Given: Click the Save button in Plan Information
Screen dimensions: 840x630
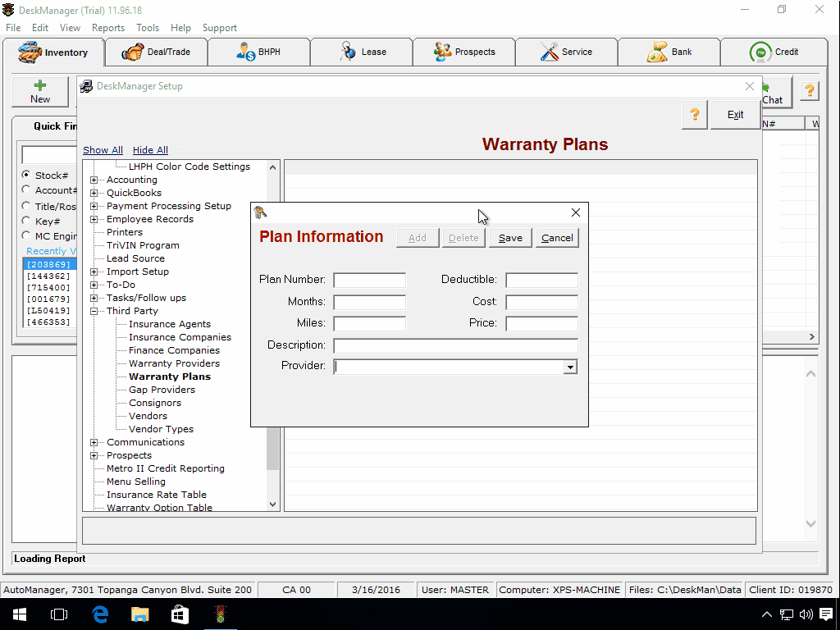Looking at the screenshot, I should (x=510, y=238).
